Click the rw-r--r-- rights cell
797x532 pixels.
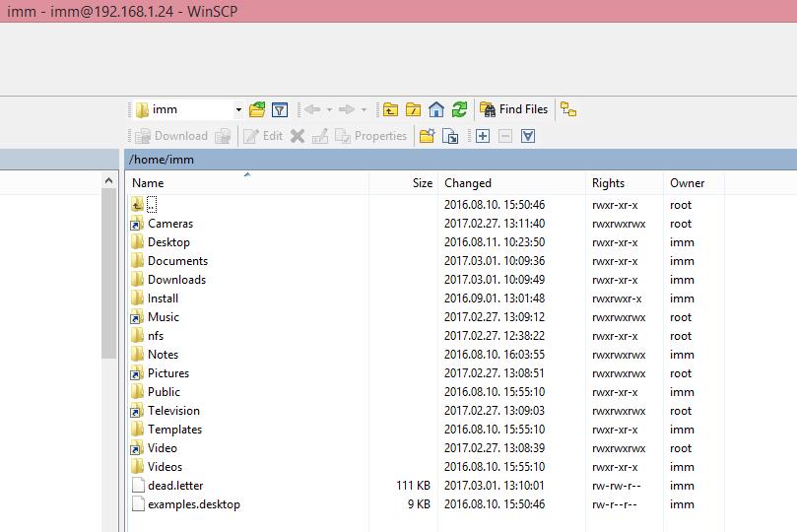coord(614,504)
